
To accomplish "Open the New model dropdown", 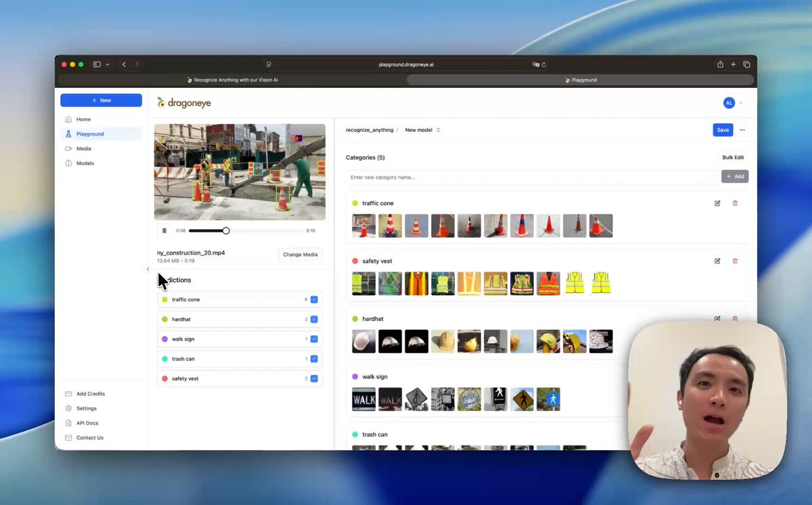I will (422, 130).
